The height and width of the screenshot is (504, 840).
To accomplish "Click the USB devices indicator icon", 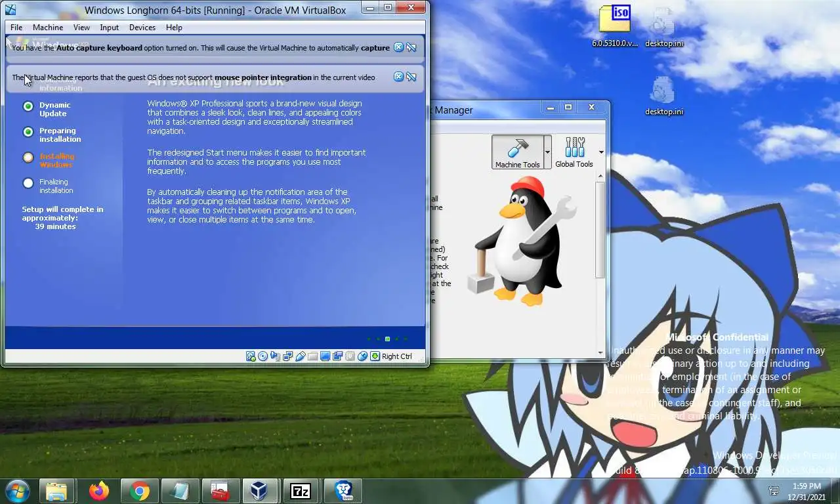I will click(301, 356).
